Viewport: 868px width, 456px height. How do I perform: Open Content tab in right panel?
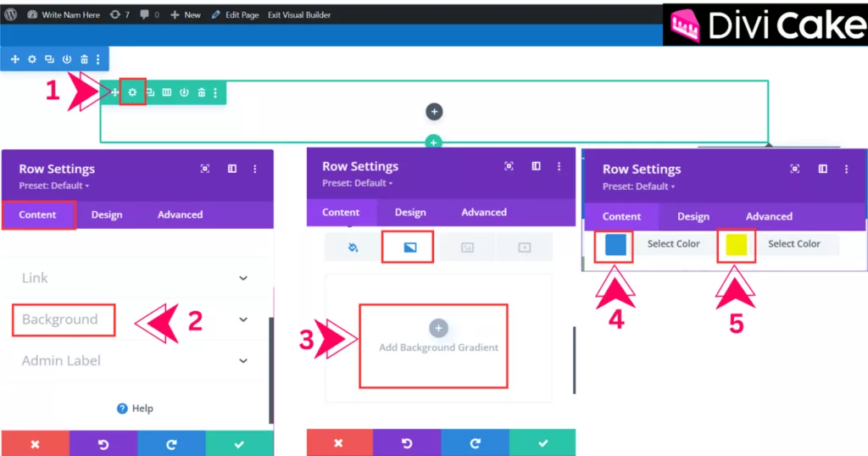point(621,216)
